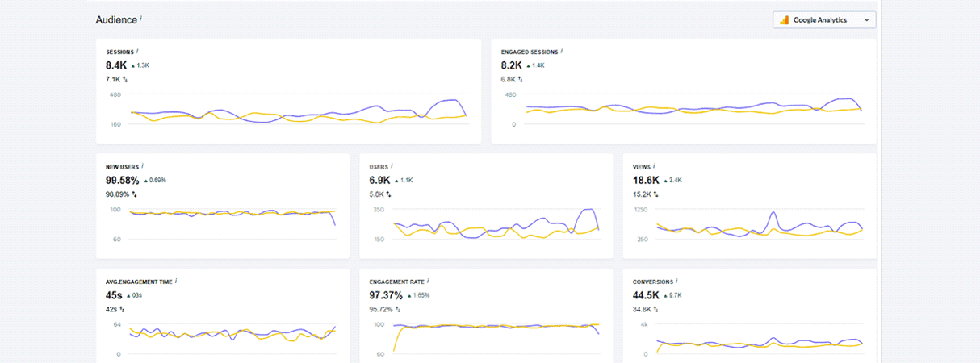Image resolution: width=980 pixels, height=363 pixels.
Task: Click the 18.6K Views total value
Action: [647, 180]
